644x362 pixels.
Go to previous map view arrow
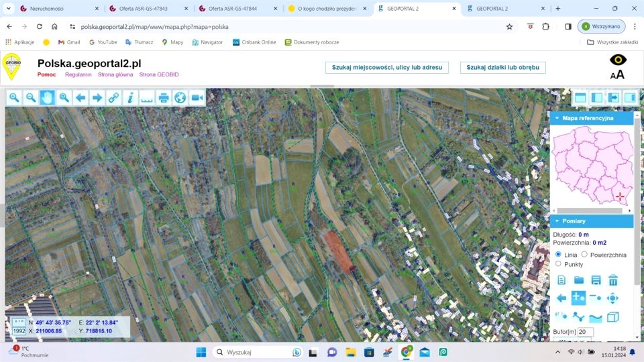80,98
